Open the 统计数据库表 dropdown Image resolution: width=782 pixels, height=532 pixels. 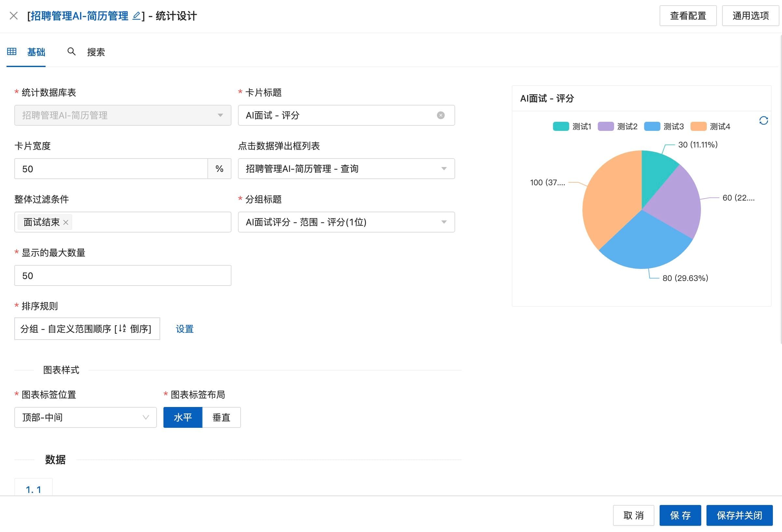click(123, 115)
